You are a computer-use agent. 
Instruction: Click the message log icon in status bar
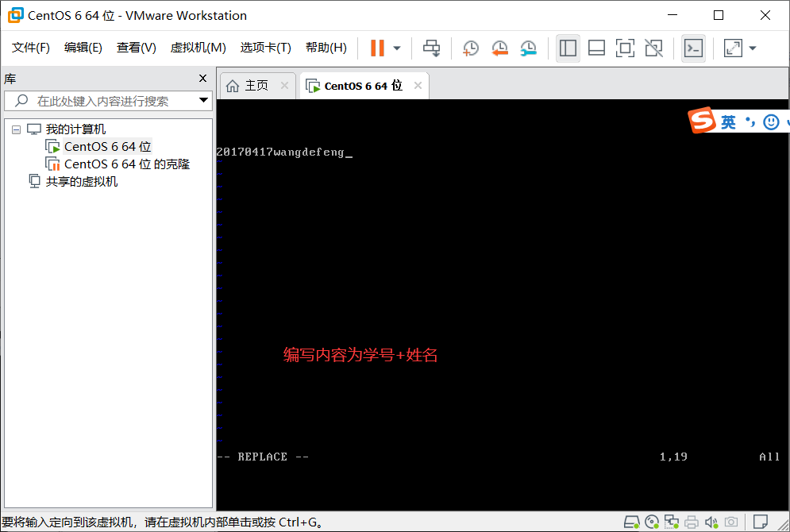[x=761, y=522]
